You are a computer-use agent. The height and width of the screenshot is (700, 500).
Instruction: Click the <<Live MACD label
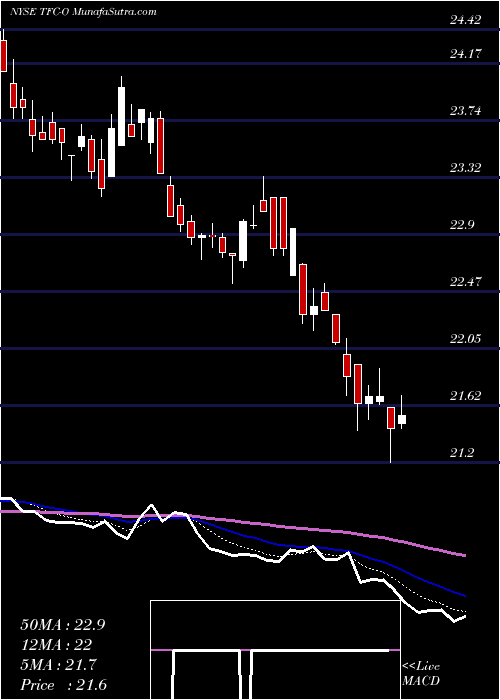click(x=421, y=673)
